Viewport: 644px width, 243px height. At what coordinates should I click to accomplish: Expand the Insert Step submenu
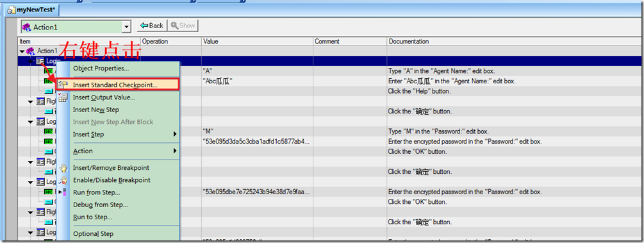pyautogui.click(x=118, y=135)
